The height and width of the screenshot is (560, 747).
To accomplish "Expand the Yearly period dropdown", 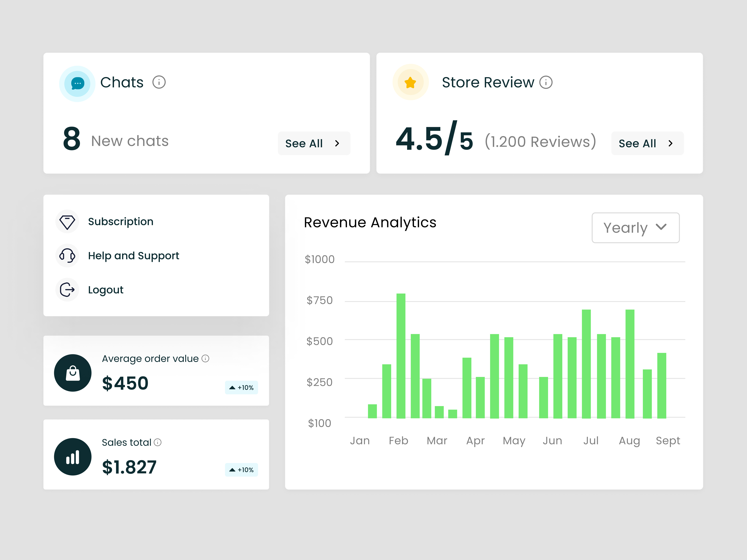I will tap(636, 228).
